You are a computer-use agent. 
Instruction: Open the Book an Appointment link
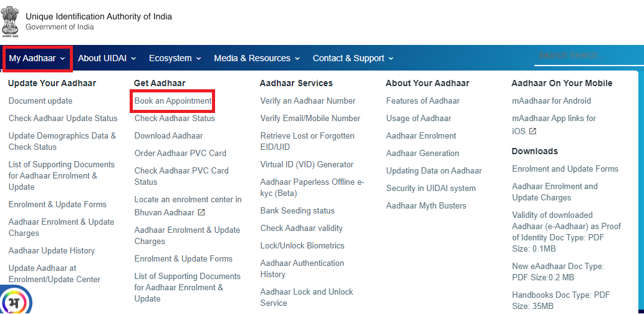[x=173, y=101]
